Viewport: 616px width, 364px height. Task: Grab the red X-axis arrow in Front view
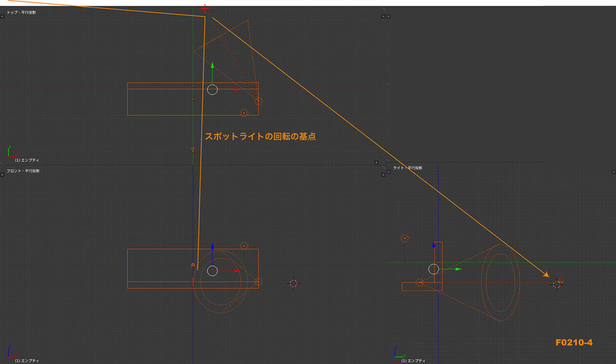coord(236,271)
